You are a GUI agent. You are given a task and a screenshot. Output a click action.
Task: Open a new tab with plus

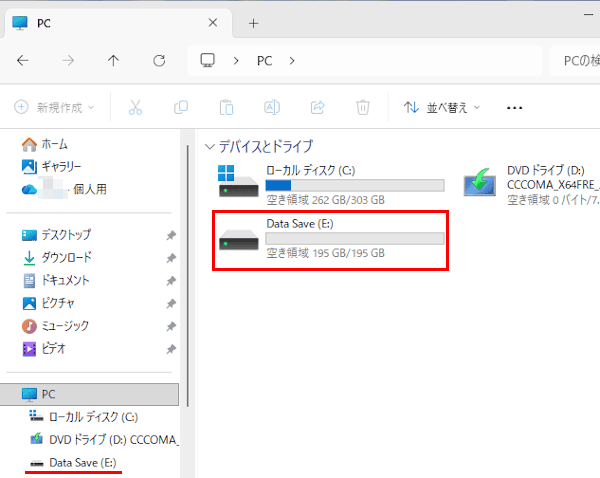[253, 23]
